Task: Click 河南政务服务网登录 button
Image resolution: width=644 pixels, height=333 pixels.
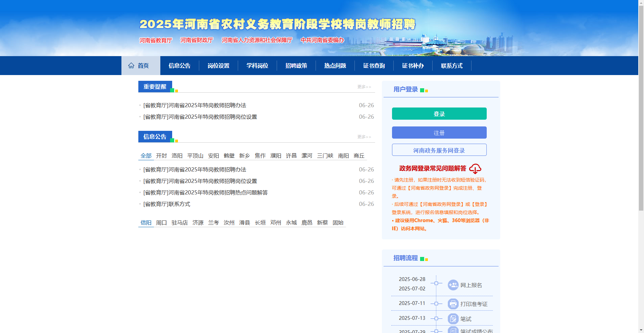Action: (439, 150)
